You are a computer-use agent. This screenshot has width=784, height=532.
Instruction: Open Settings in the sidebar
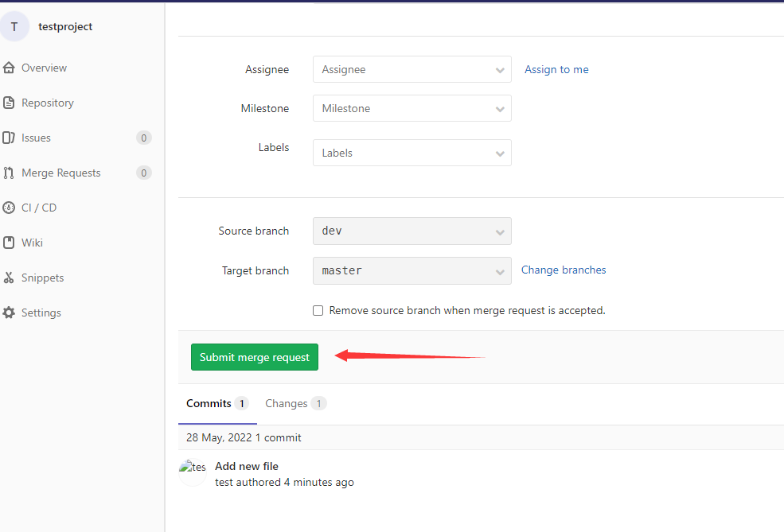coord(41,313)
